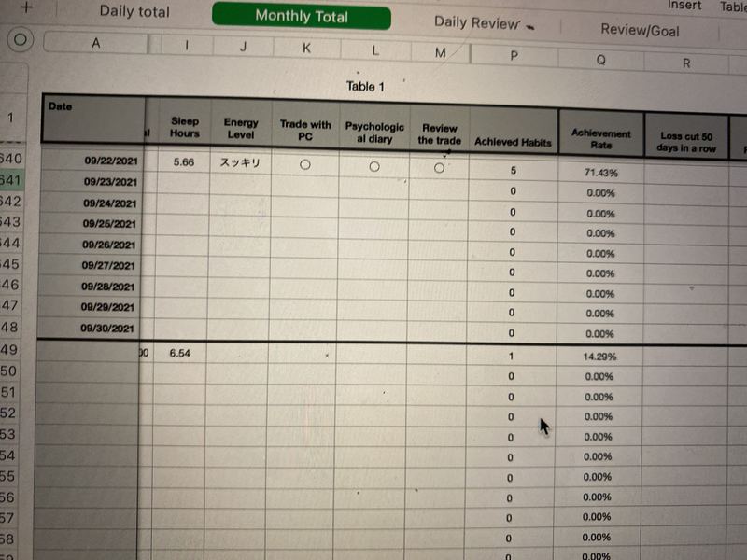This screenshot has height=560, width=747.
Task: Select the スッキリ Energy Level cell
Action: [x=240, y=162]
